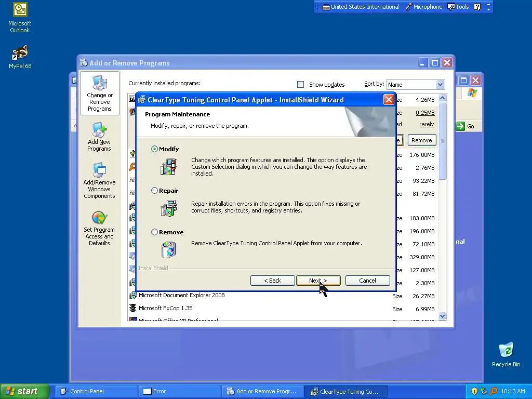Open the language bar options arrow

point(488,9)
